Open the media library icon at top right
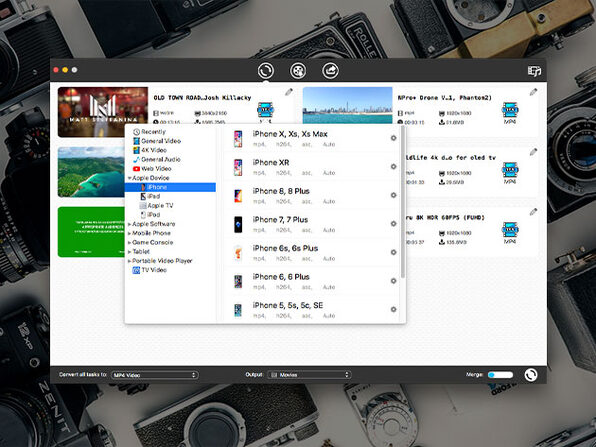 (x=534, y=71)
